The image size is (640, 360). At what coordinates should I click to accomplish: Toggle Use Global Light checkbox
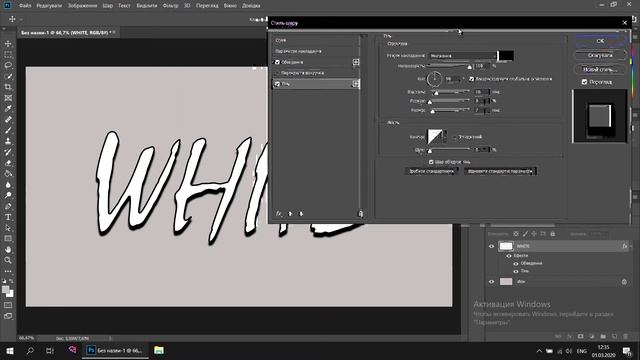click(471, 79)
